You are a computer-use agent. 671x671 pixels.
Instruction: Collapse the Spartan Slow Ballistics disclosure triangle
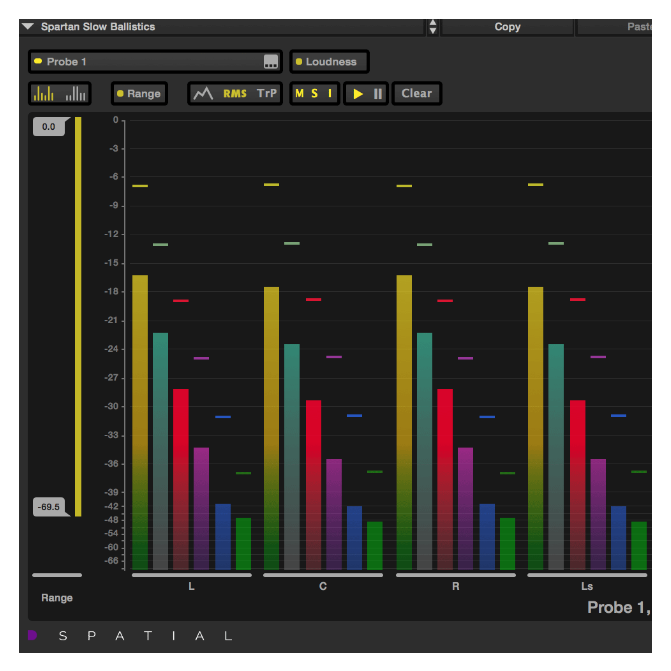pos(28,27)
